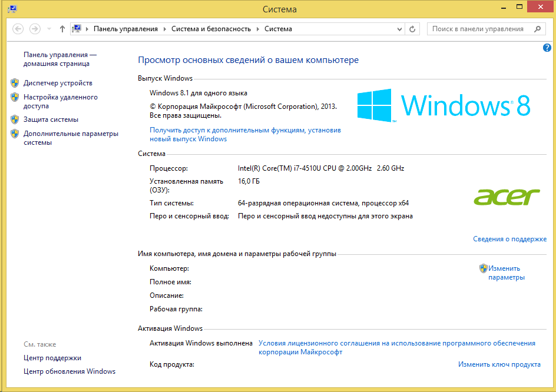Click the system icon in the title bar
This screenshot has width=556, height=392.
coord(12,9)
